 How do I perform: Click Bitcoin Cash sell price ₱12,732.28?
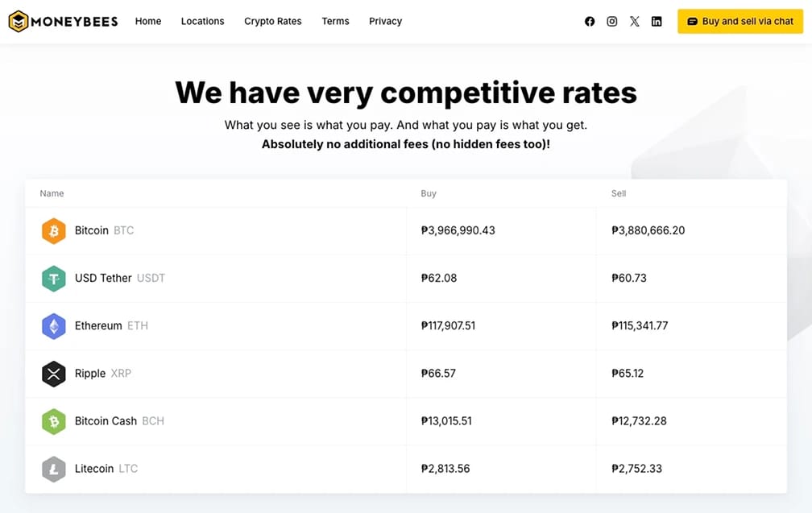click(x=639, y=421)
